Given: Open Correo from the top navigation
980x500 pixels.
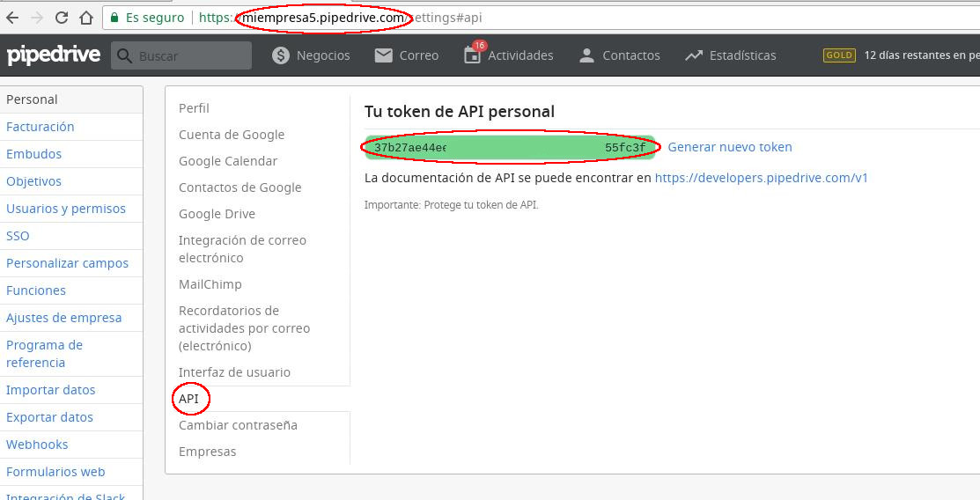Looking at the screenshot, I should point(406,55).
